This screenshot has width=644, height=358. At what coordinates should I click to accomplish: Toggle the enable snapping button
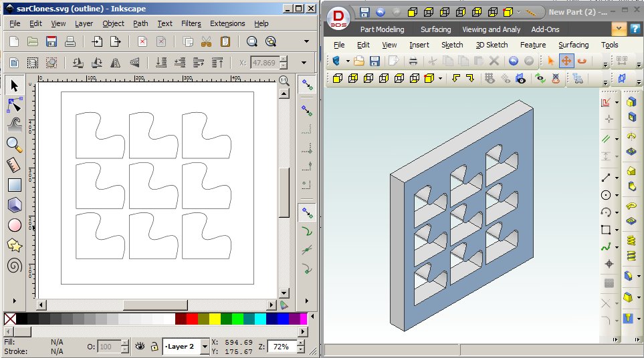(x=307, y=85)
